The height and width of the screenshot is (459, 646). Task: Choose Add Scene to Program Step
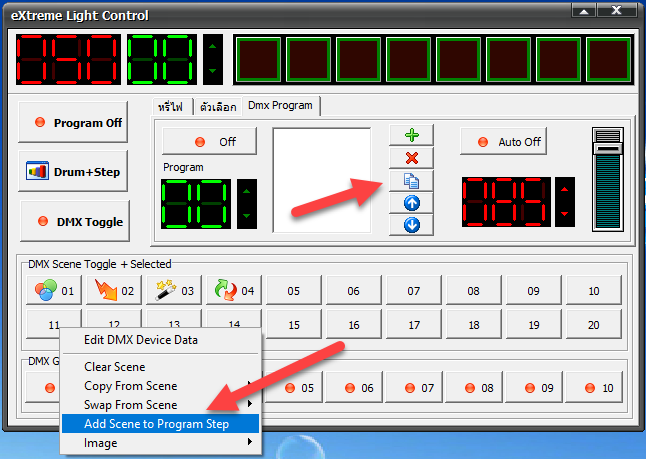click(x=161, y=424)
